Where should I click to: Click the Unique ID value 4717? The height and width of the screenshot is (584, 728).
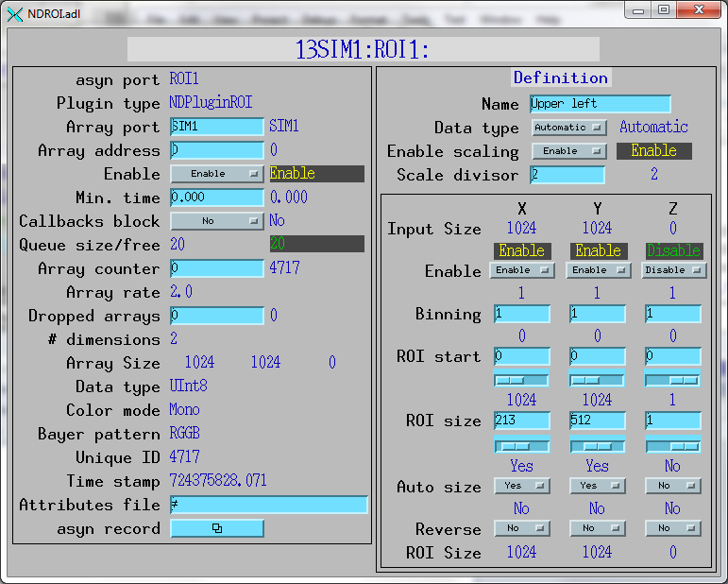tap(184, 456)
